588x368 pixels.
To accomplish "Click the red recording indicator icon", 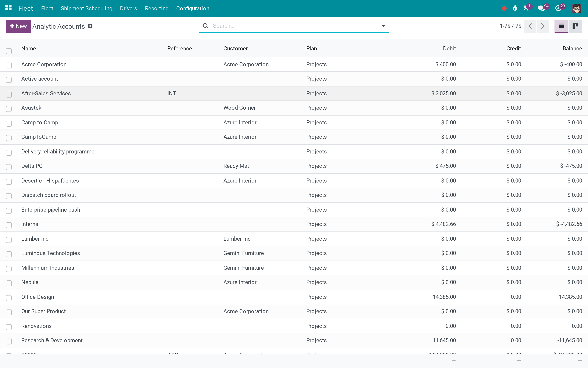I will pyautogui.click(x=504, y=8).
